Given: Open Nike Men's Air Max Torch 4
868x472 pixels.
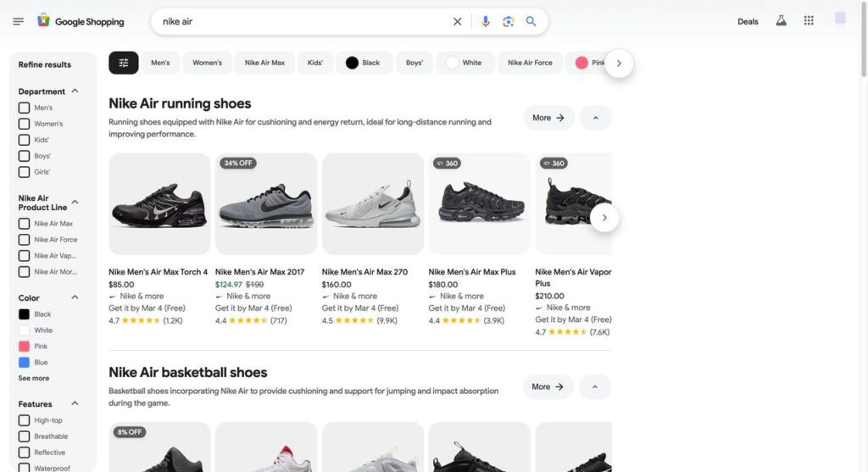Looking at the screenshot, I should (159, 272).
